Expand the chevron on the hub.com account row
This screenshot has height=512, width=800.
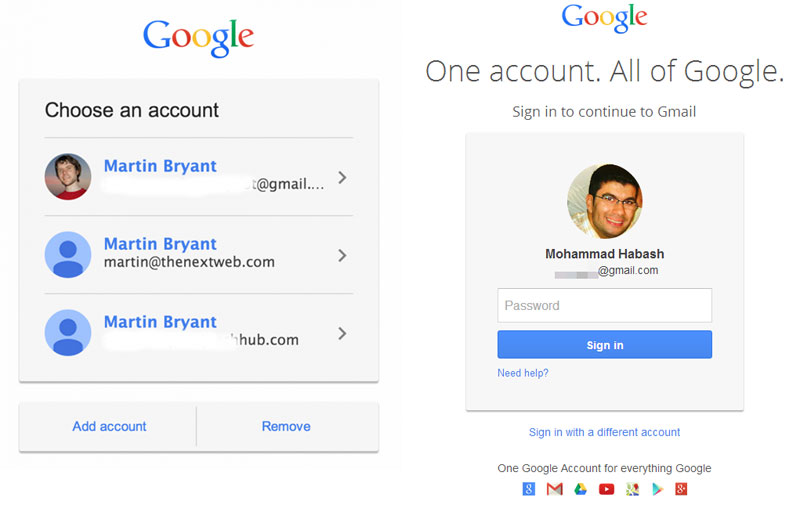342,334
